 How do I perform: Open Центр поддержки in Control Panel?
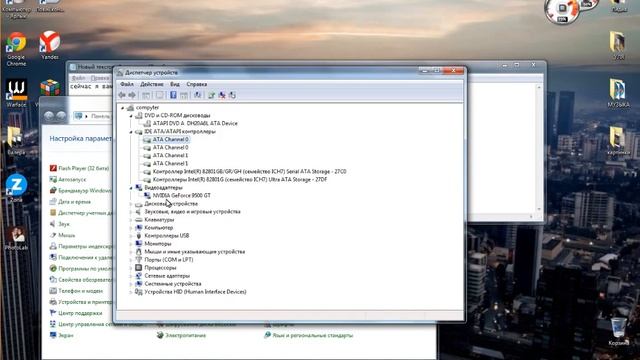tap(80, 313)
